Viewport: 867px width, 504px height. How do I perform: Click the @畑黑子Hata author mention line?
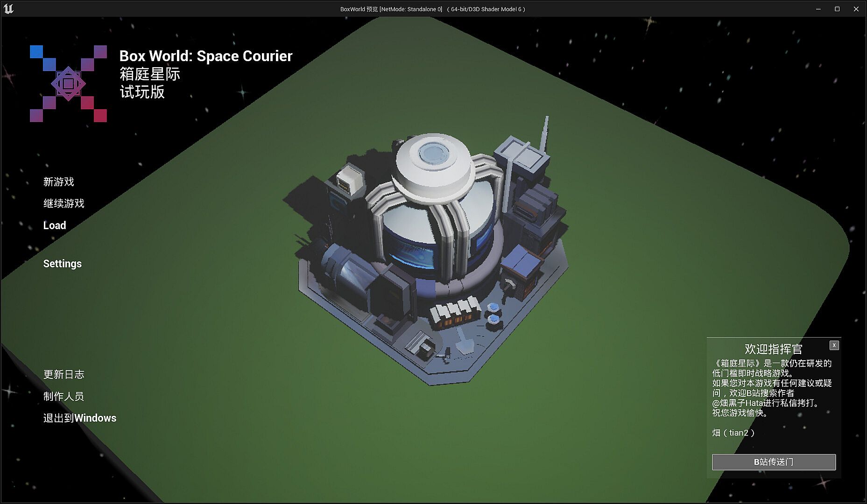766,403
